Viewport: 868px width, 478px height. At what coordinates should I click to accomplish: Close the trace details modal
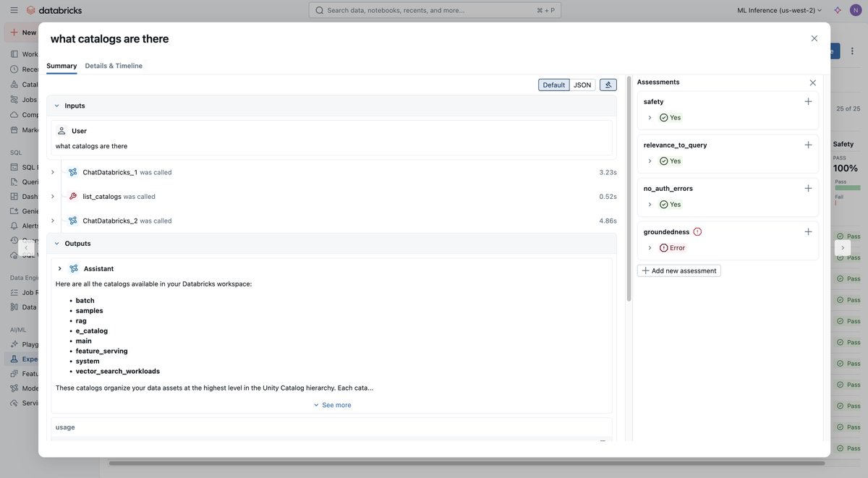814,38
